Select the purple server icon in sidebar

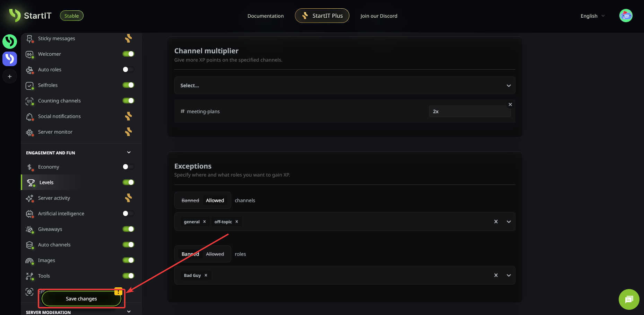10,59
